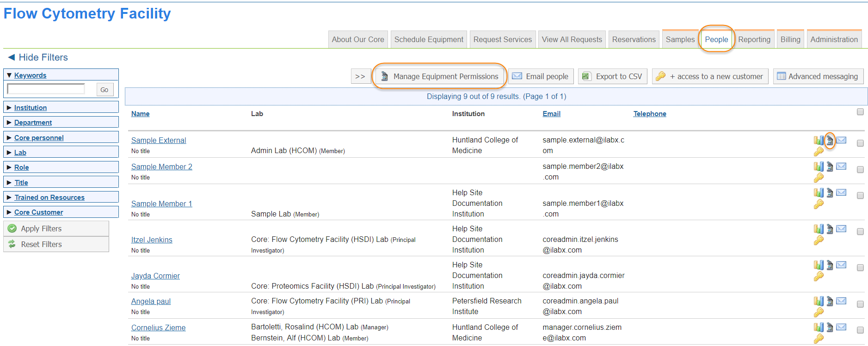The height and width of the screenshot is (346, 868).
Task: Click envelope icon in Cornelius Zieme row
Action: (x=841, y=327)
